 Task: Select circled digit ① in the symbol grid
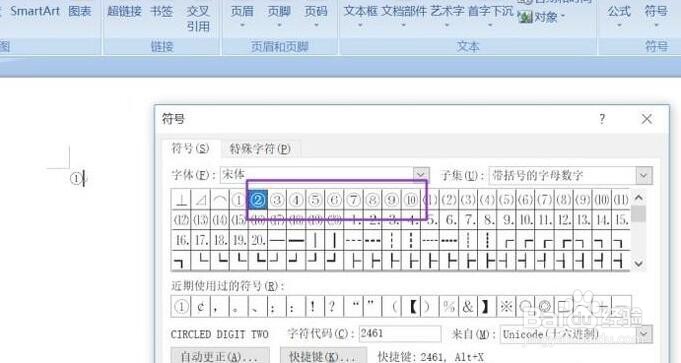(238, 200)
